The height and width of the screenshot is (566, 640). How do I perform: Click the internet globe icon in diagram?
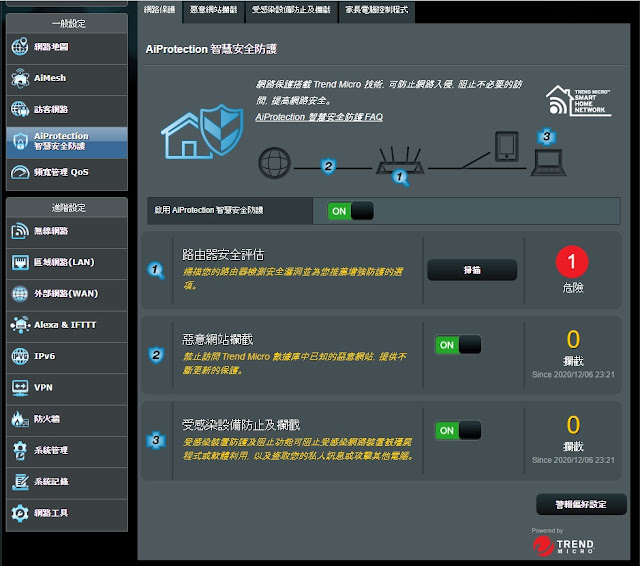[x=274, y=163]
